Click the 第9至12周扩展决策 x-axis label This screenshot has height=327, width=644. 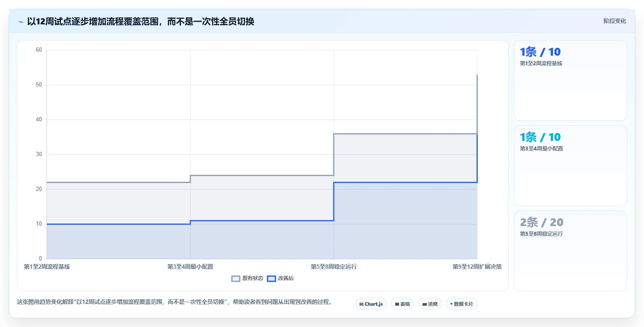(x=477, y=267)
